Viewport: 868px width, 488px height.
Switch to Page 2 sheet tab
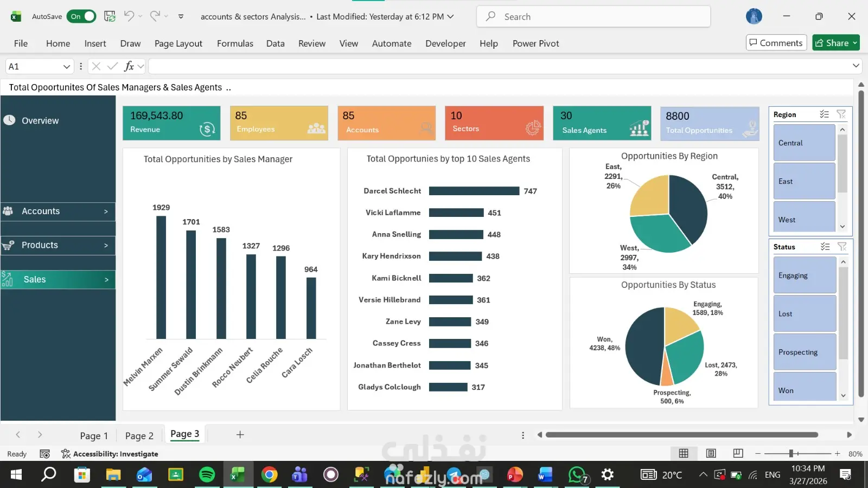139,435
